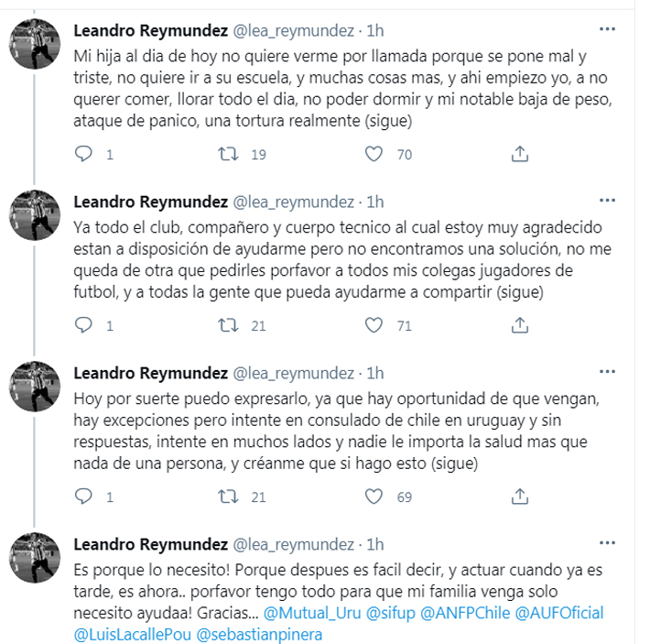Share the tweet mentioning "colegas jugadores de futbol"
650x644 pixels.
click(519, 325)
